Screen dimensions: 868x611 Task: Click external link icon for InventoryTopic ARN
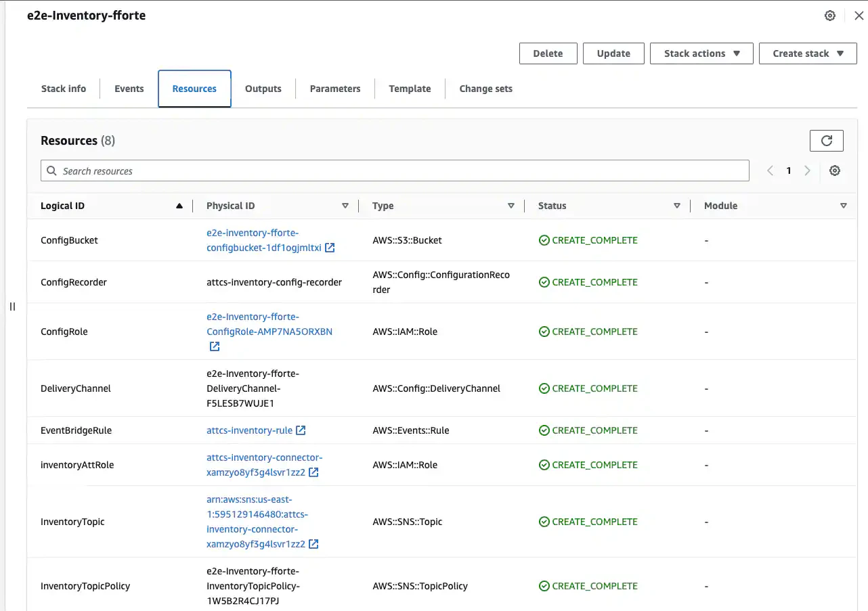pos(314,544)
